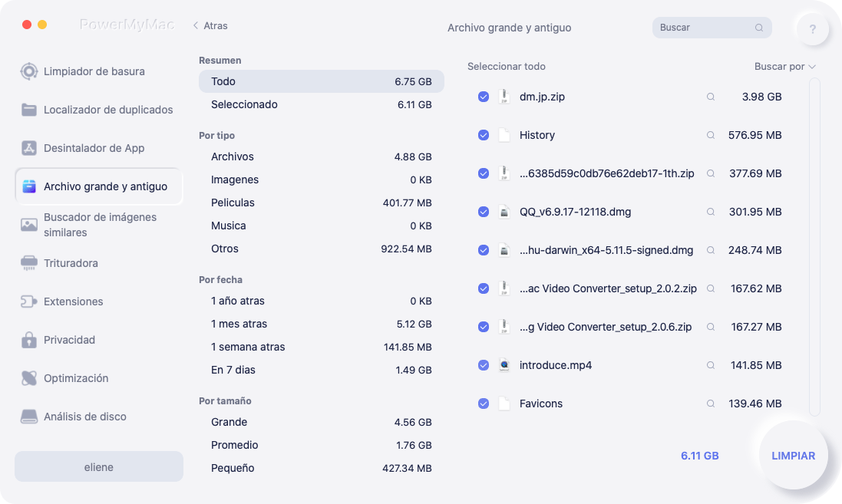Uncheck the introduce.mp4 checkbox

484,365
